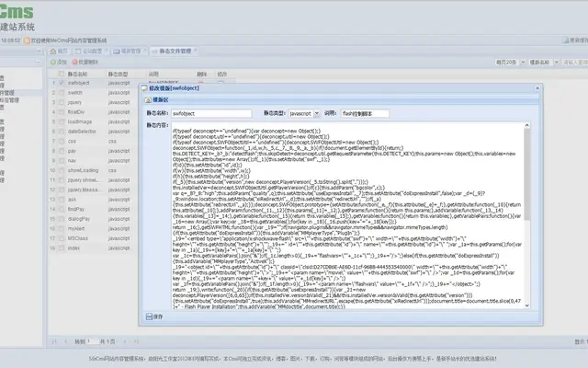Click the red 批量删除 batch delete icon
This screenshot has width=588, height=368.
74,62
